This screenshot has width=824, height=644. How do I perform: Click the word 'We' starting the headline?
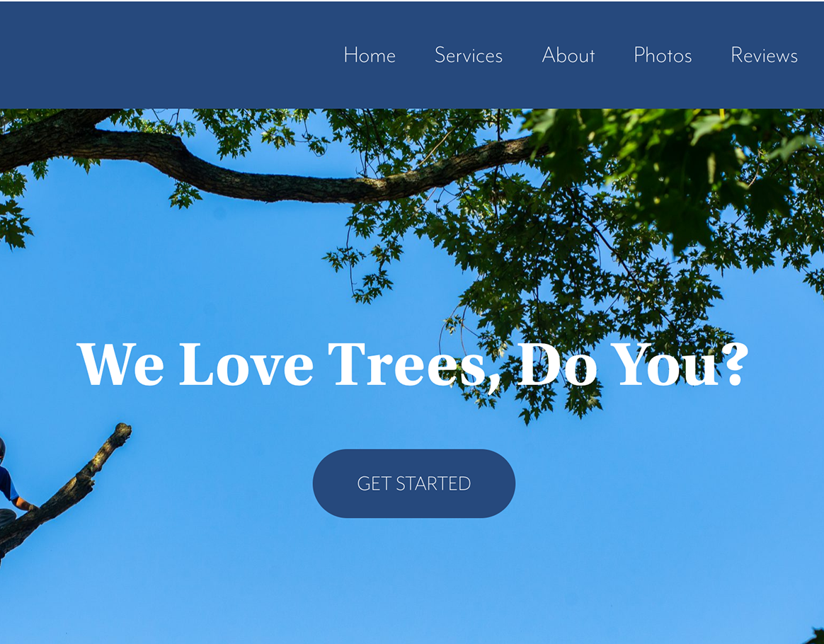point(120,364)
